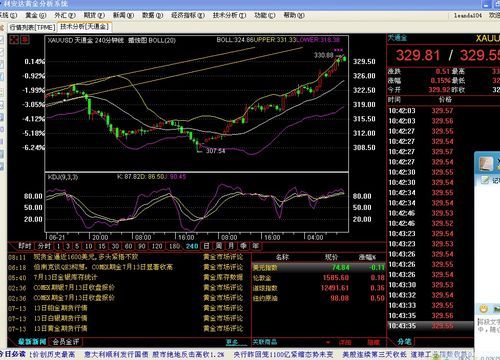Select the 纽约原油 row

[x=318, y=298]
